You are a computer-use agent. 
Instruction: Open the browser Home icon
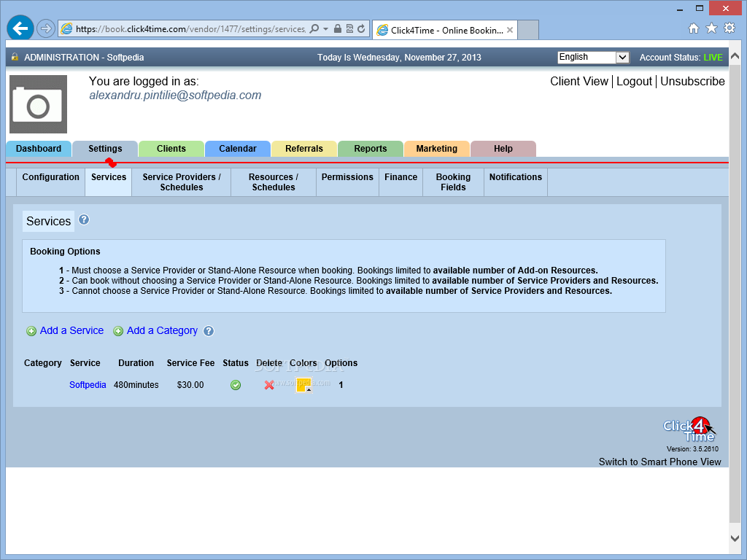tap(694, 28)
